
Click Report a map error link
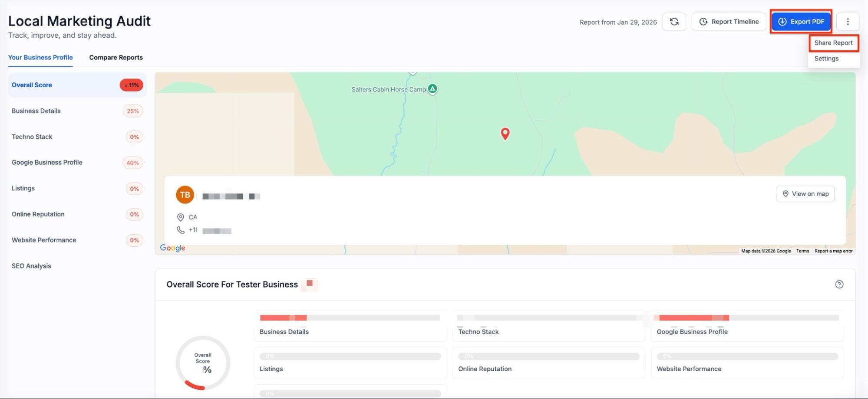click(833, 251)
